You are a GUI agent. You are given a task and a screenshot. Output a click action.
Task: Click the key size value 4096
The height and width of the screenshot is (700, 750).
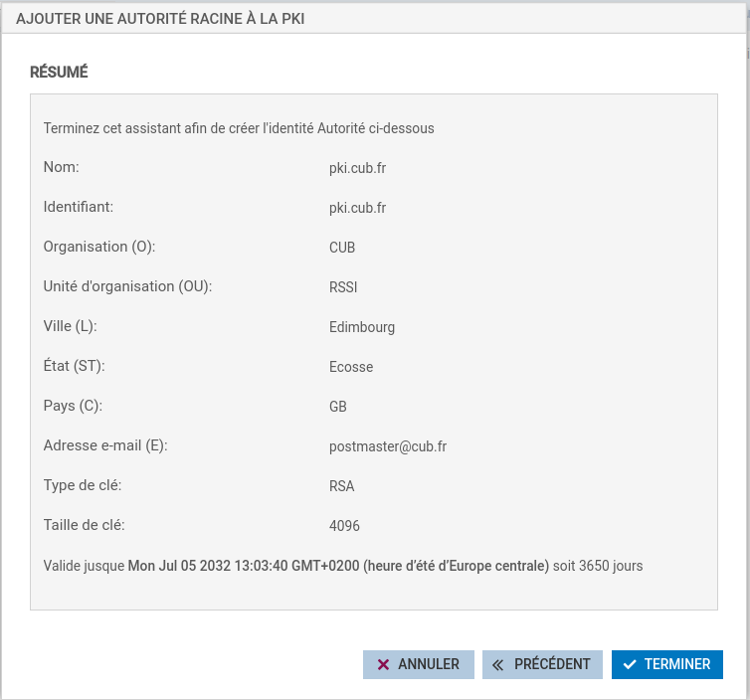tap(344, 526)
